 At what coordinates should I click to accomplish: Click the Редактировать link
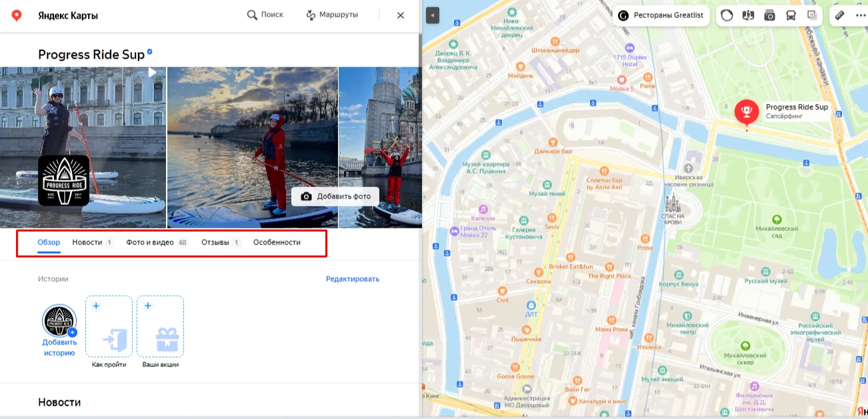click(x=353, y=279)
